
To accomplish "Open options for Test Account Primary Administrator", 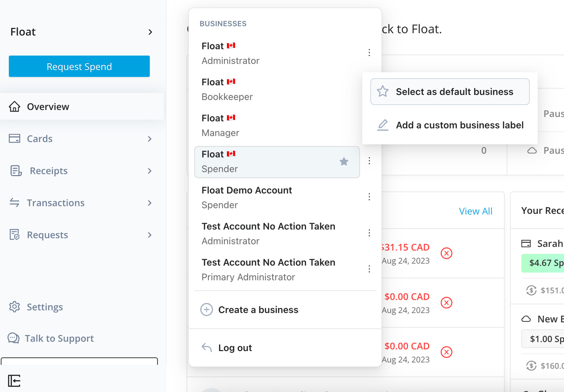I will (369, 269).
